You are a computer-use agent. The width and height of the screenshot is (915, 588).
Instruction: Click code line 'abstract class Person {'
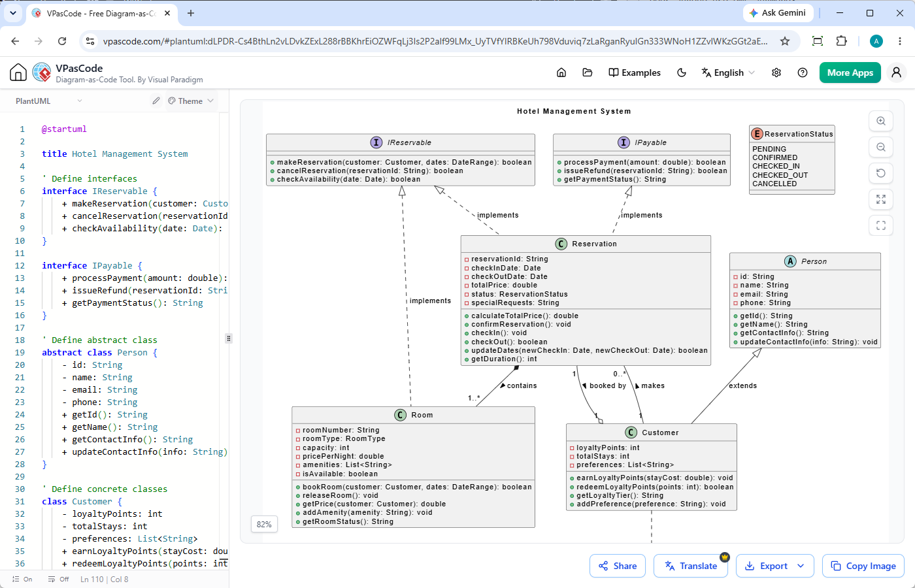[100, 352]
